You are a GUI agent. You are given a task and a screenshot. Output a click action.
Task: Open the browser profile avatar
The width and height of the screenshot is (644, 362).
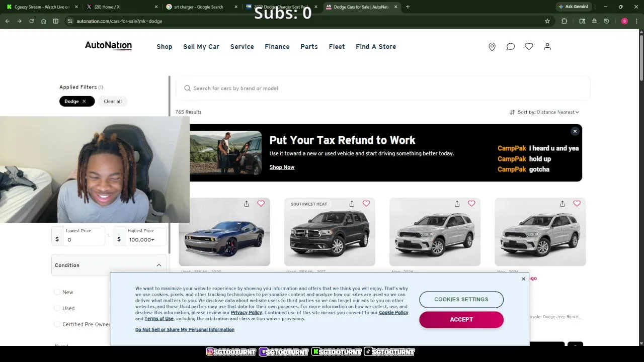[624, 21]
